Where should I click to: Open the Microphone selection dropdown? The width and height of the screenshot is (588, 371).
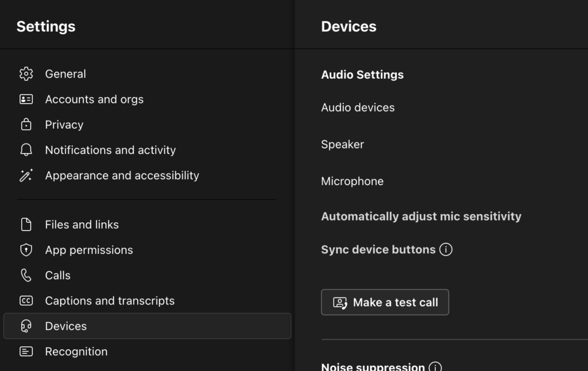point(352,181)
